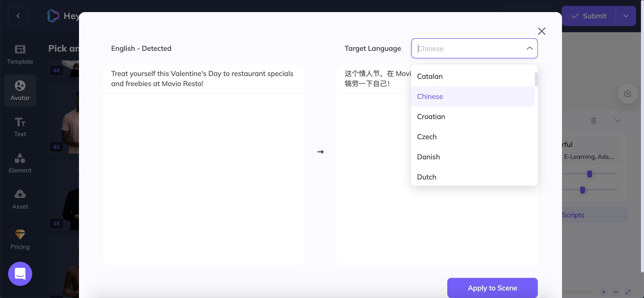Close the translation dialog with the X

click(542, 31)
